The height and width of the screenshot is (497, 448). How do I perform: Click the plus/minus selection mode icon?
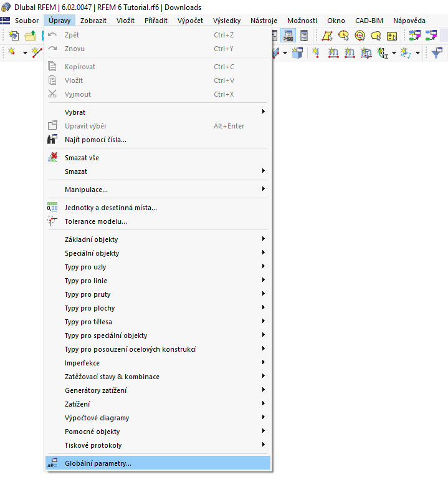[x=392, y=36]
